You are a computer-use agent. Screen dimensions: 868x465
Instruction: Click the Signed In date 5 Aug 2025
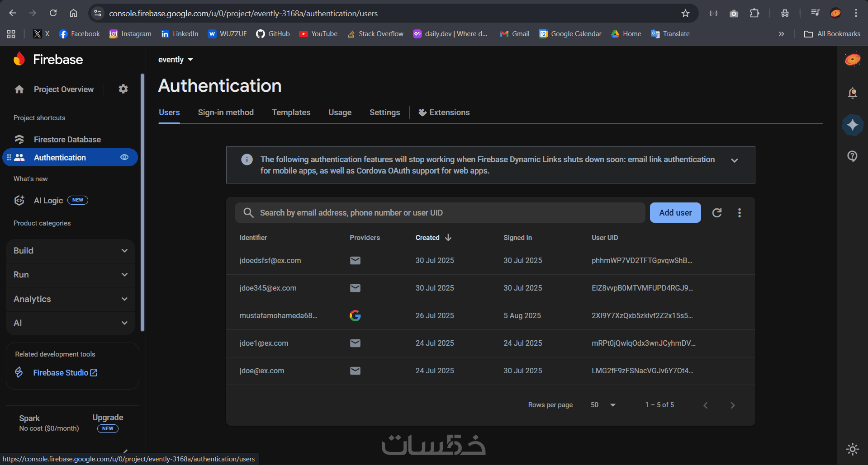(x=522, y=315)
